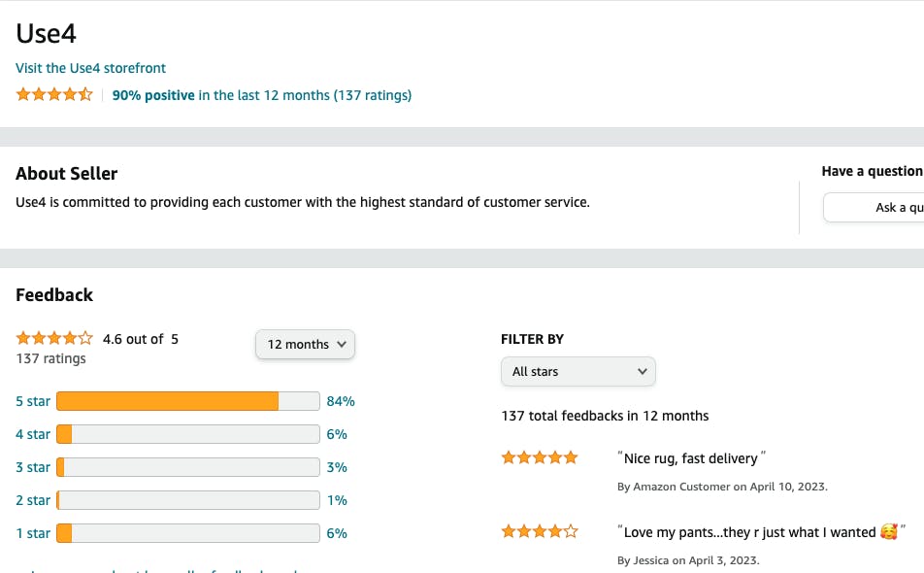Click the half star in the seller rating
This screenshot has width=924, height=573.
pyautogui.click(x=85, y=93)
